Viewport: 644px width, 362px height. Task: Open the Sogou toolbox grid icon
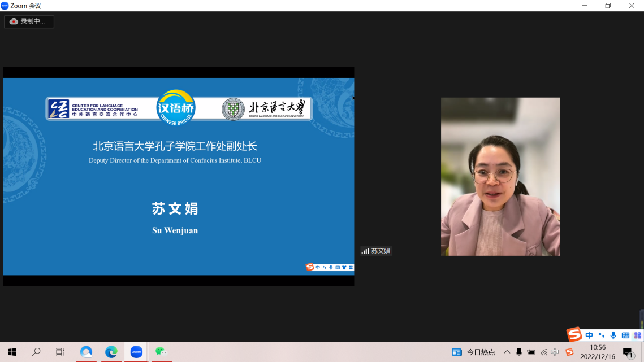pos(637,335)
